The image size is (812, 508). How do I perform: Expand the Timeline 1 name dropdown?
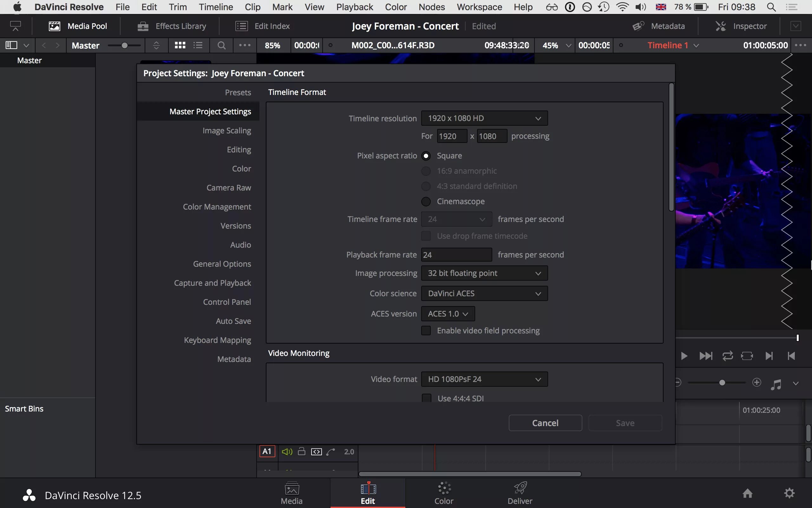coord(697,45)
